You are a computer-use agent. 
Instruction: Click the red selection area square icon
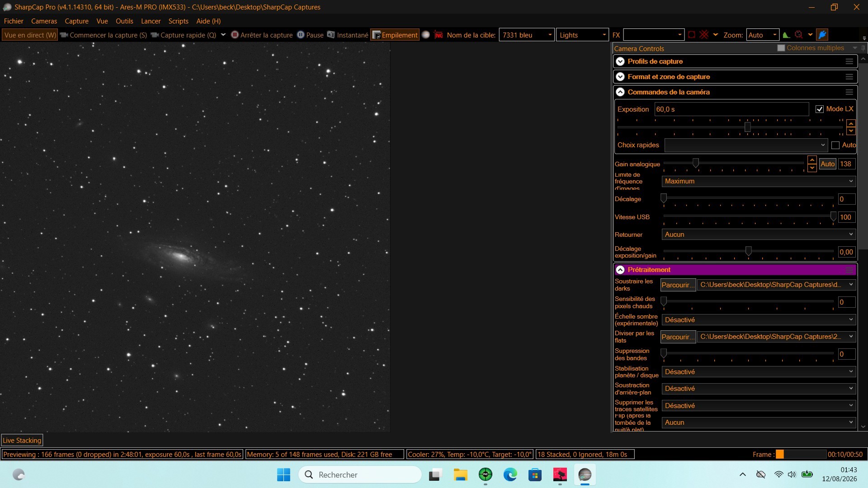tap(691, 35)
